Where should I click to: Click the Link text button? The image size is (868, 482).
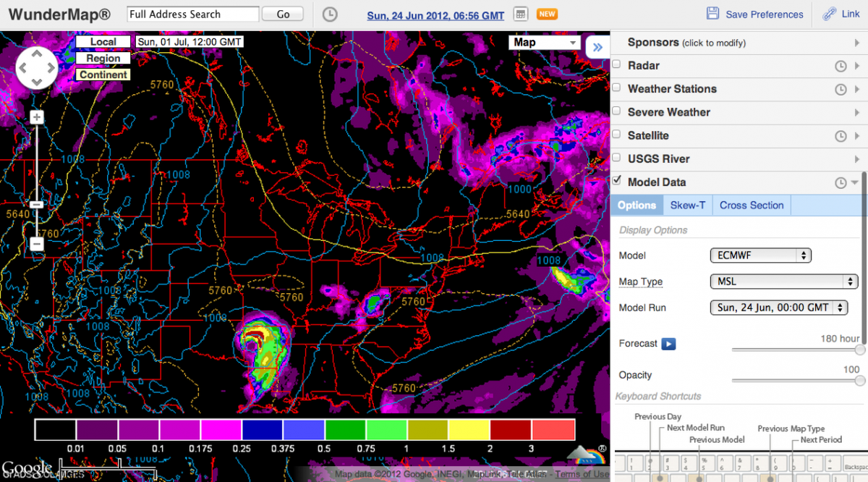(x=851, y=14)
